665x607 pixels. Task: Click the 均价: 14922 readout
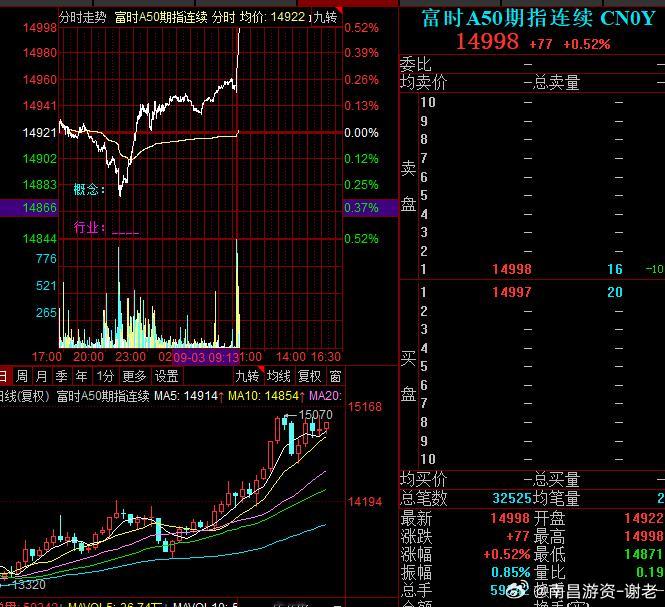(272, 17)
